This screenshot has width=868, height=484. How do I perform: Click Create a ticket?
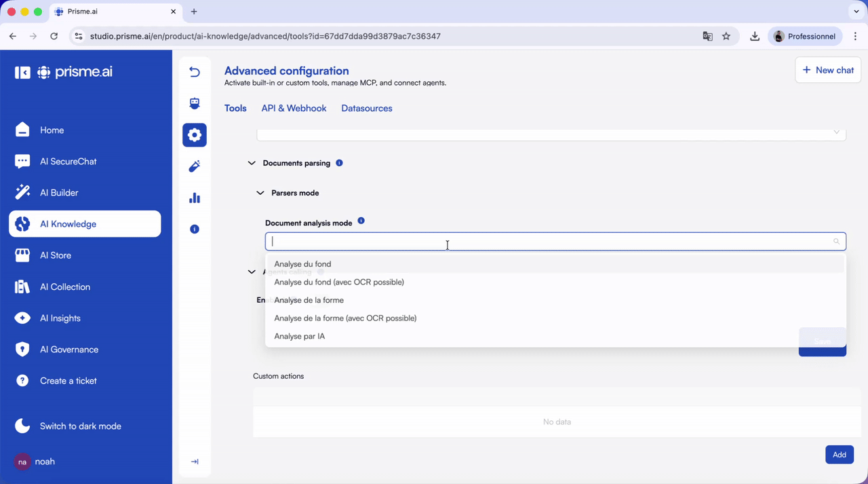tap(85, 381)
